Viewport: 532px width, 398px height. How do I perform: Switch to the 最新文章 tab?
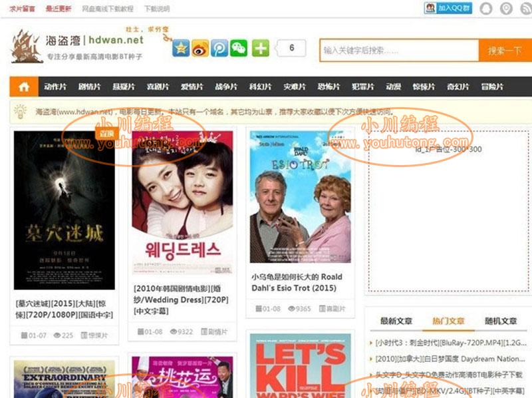(396, 321)
